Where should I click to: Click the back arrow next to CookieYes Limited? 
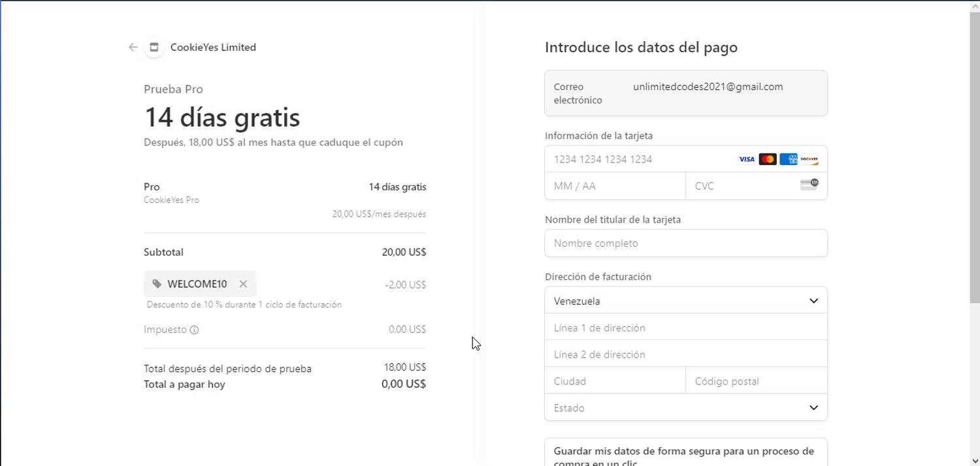133,47
